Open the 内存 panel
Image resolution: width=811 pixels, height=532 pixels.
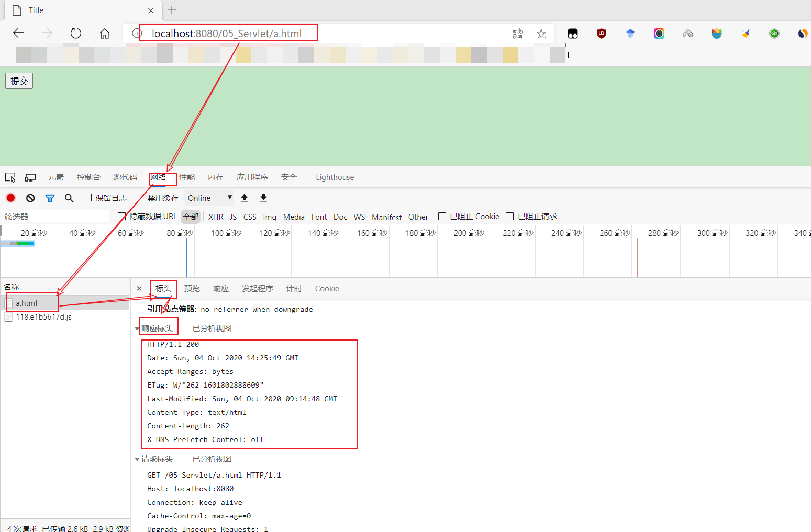pyautogui.click(x=216, y=177)
